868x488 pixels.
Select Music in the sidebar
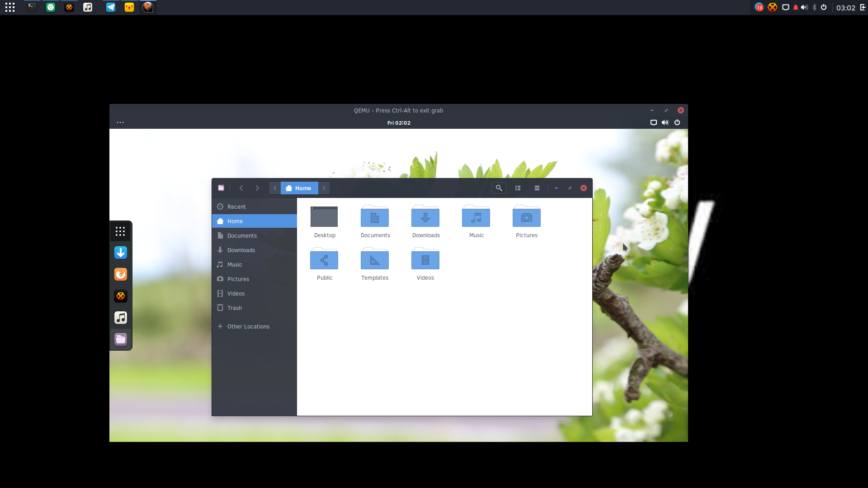pyautogui.click(x=255, y=264)
